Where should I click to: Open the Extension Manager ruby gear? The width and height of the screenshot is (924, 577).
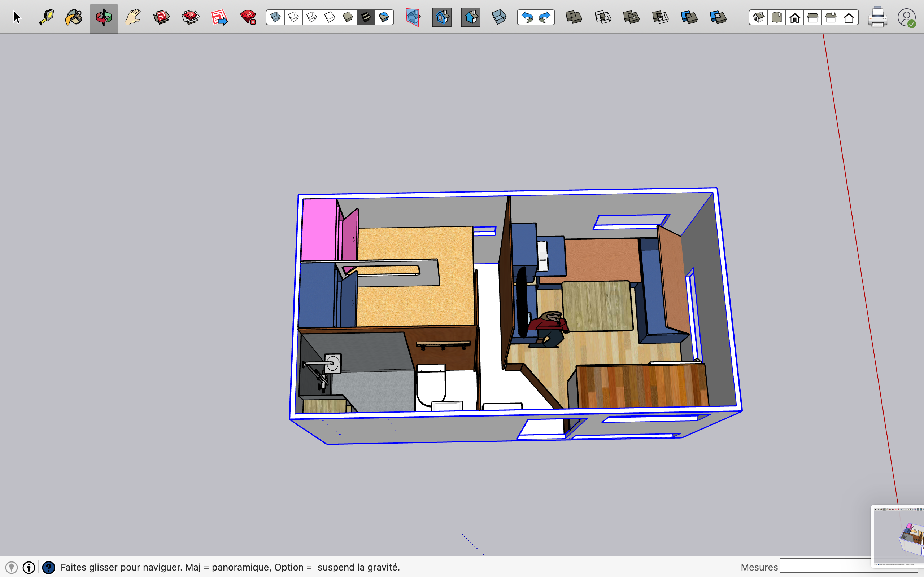click(248, 18)
